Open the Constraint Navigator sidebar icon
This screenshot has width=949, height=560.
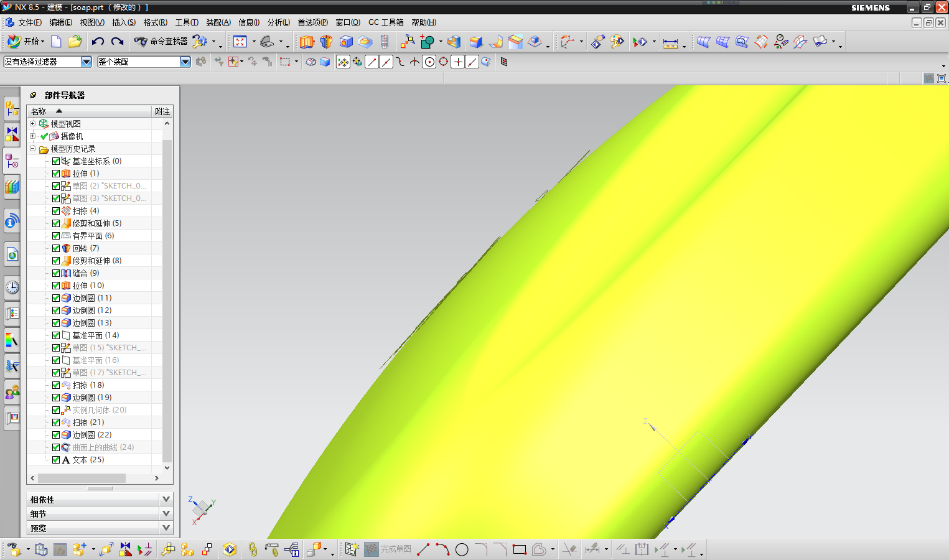(12, 135)
